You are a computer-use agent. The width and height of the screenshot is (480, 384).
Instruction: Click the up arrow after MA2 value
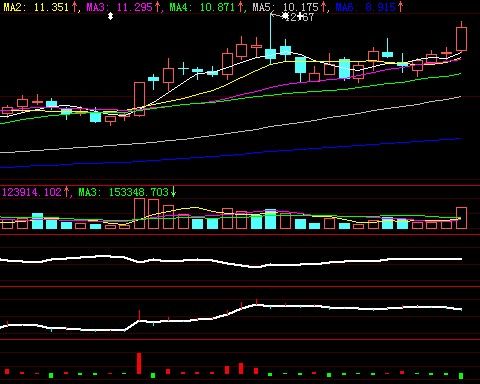click(x=74, y=7)
